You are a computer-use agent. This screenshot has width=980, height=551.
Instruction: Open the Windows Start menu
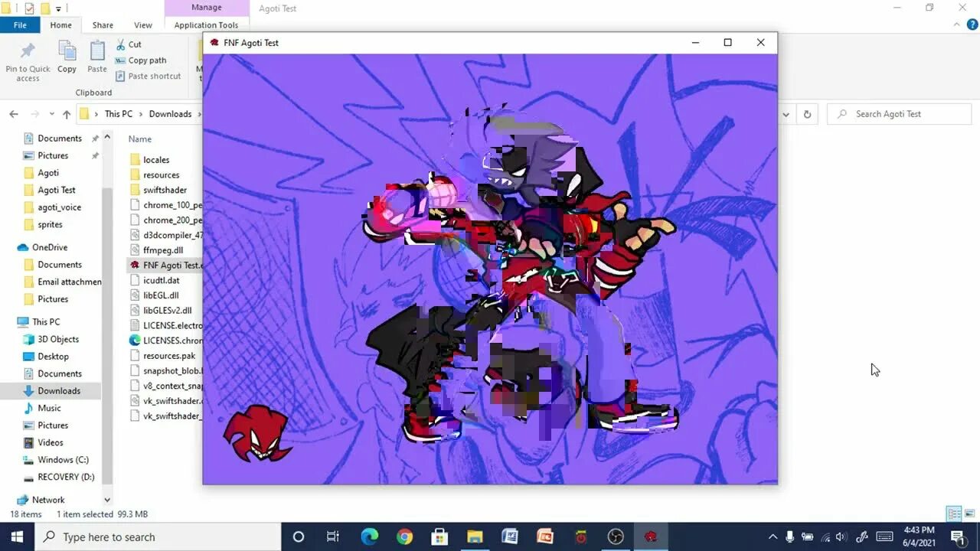17,536
